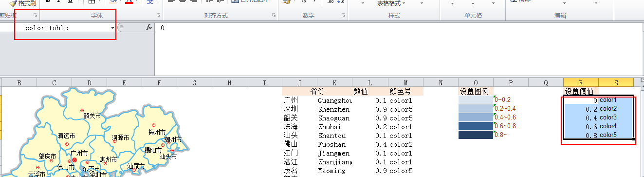The image size is (644, 177).
Task: Select the 0.6~0.8 legend color swatch
Action: click(x=476, y=126)
